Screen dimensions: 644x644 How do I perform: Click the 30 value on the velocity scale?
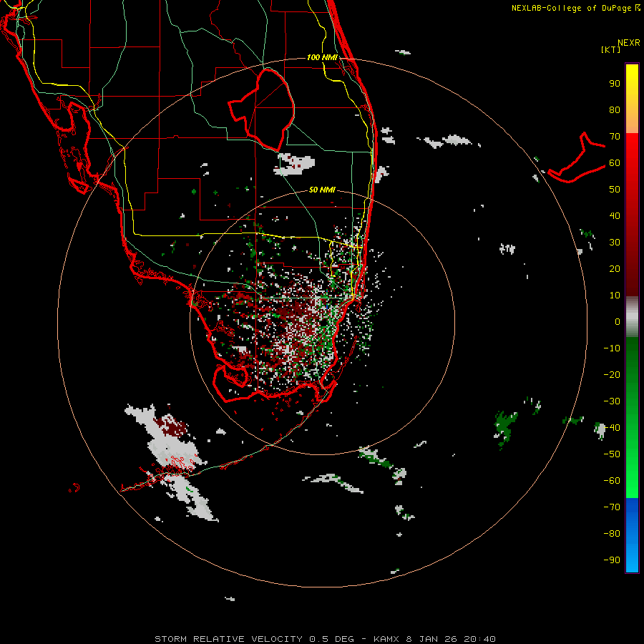615,243
